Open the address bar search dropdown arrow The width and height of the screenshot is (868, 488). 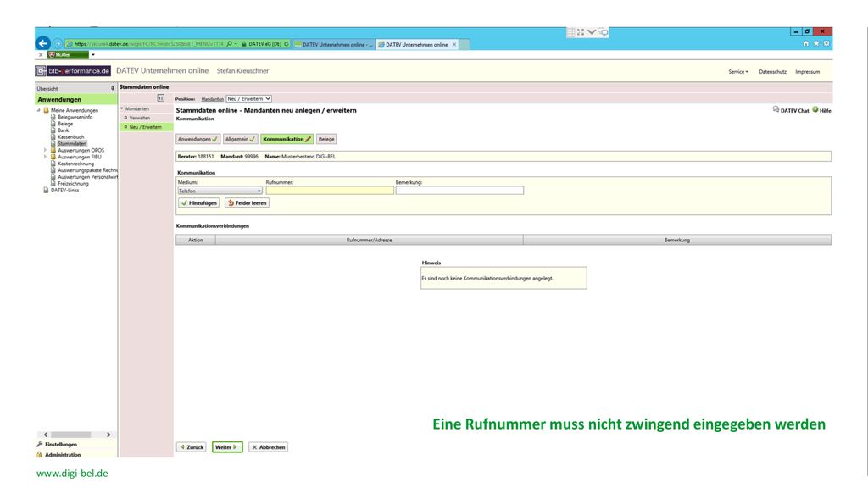[236, 44]
